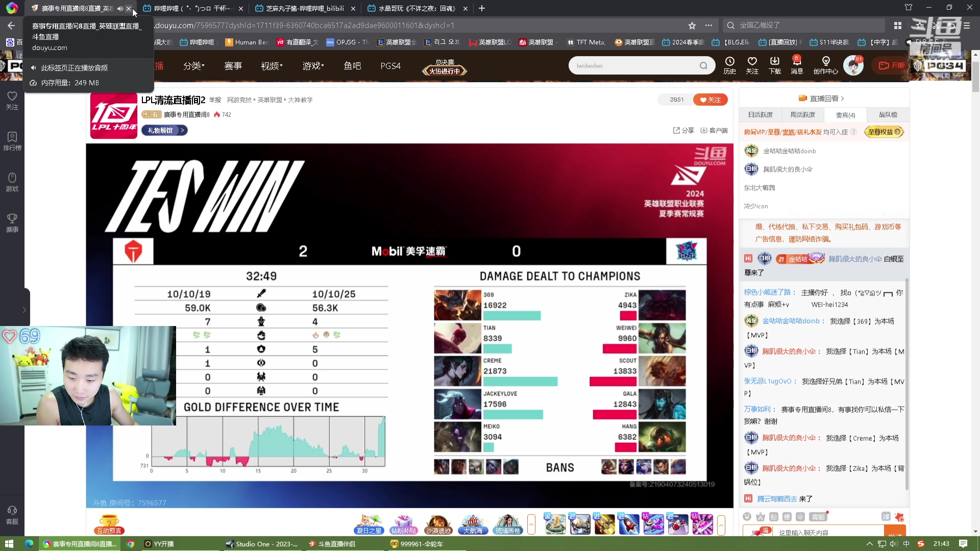
Task: Open the address bar three-dot menu
Action: (709, 26)
